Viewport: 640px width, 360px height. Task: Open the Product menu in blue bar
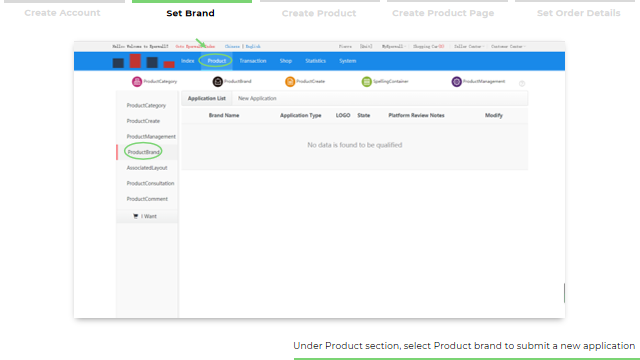[216, 61]
